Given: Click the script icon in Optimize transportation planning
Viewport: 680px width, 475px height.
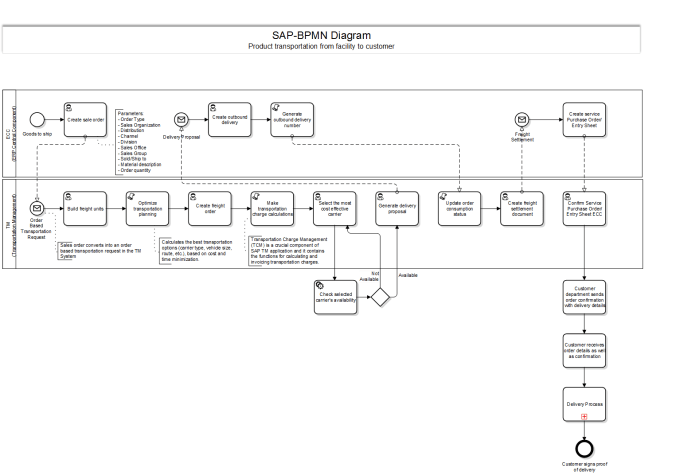Looking at the screenshot, I should (x=131, y=197).
